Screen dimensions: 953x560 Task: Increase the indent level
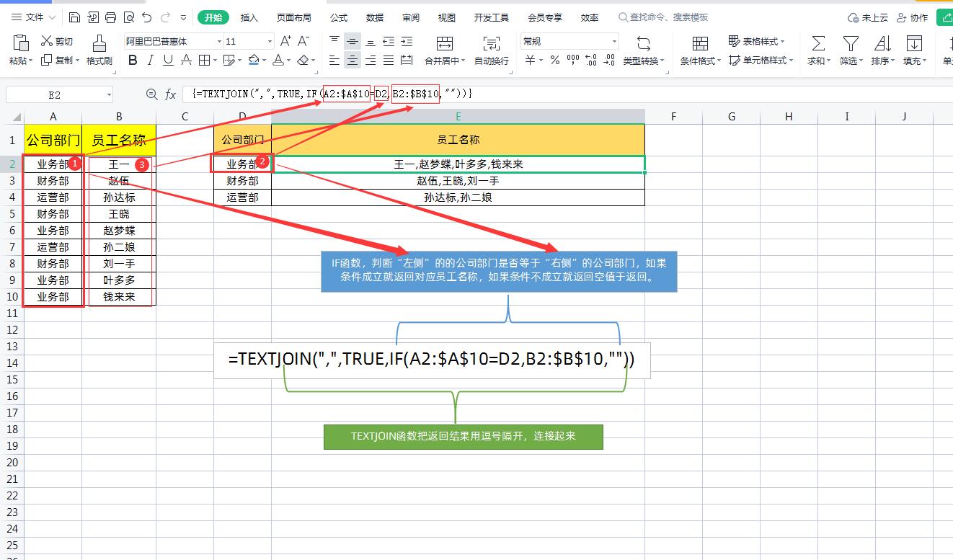(407, 41)
